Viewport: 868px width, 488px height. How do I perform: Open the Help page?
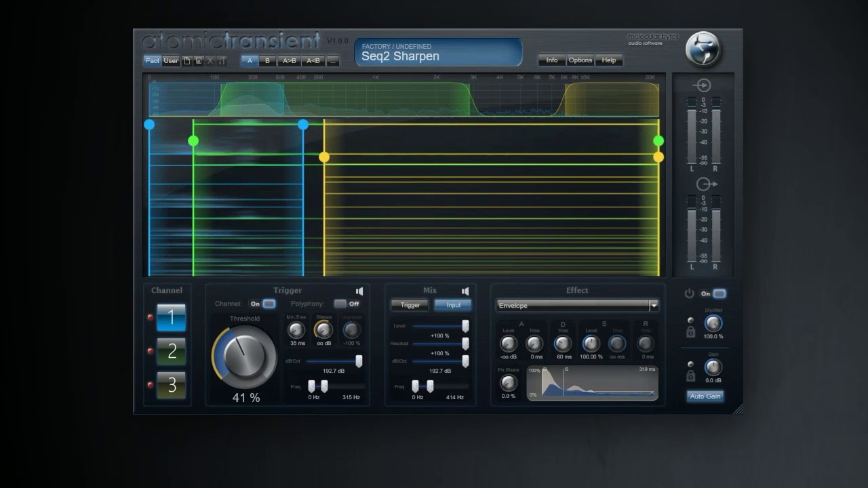[609, 60]
